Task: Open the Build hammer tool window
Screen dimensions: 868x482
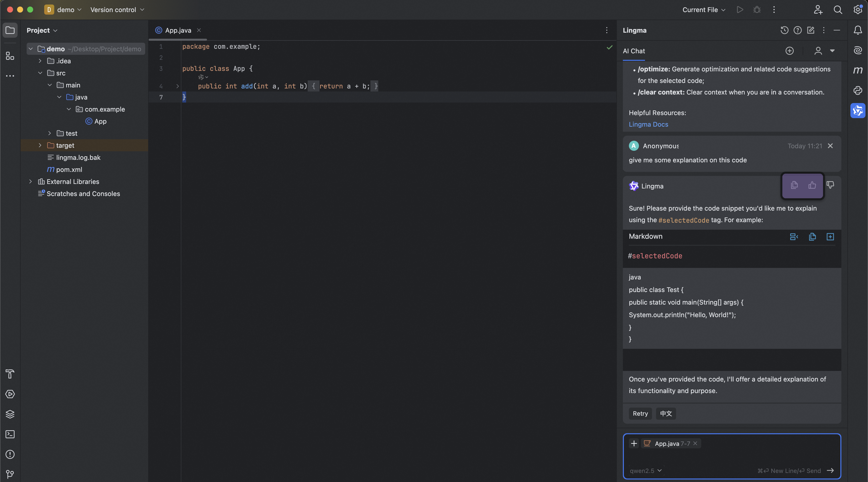Action: (x=10, y=374)
